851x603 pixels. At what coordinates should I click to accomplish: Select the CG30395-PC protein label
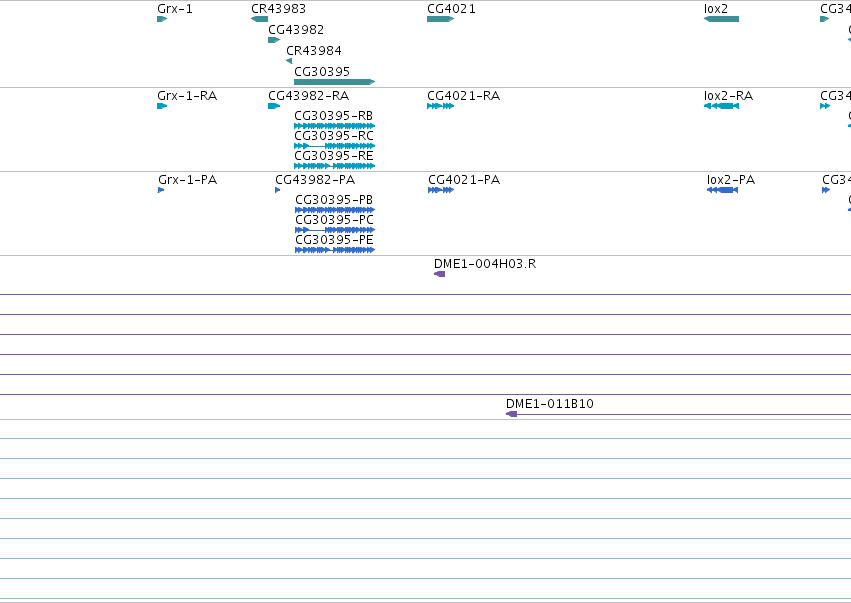coord(334,220)
